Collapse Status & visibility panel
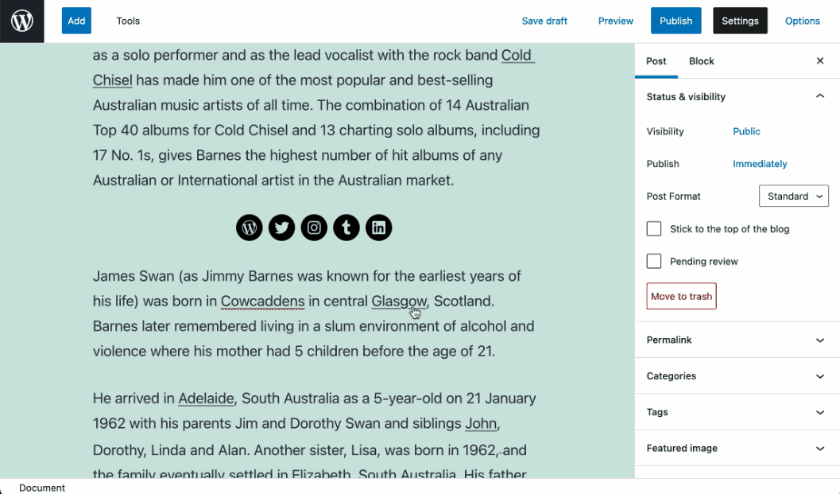840x494 pixels. pyautogui.click(x=820, y=97)
